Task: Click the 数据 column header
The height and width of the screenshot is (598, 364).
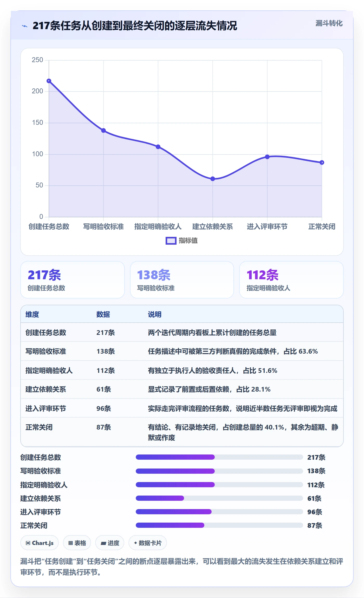Action: point(103,314)
